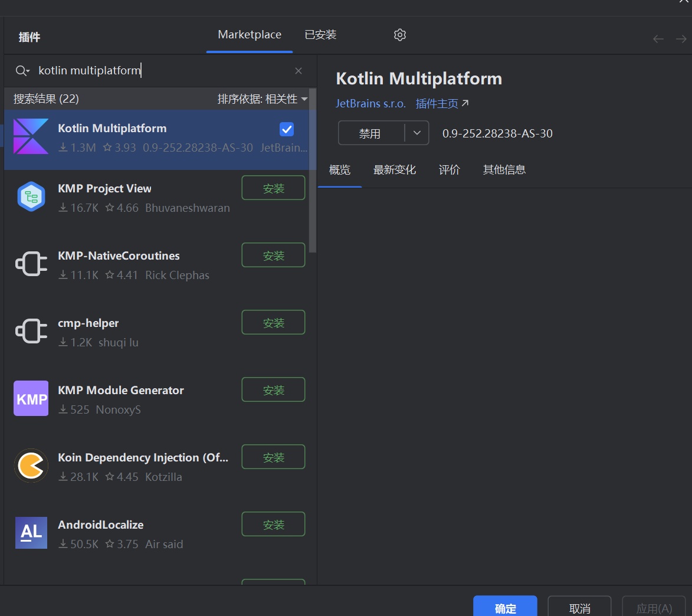Open the sort by relevance dropdown

[263, 99]
